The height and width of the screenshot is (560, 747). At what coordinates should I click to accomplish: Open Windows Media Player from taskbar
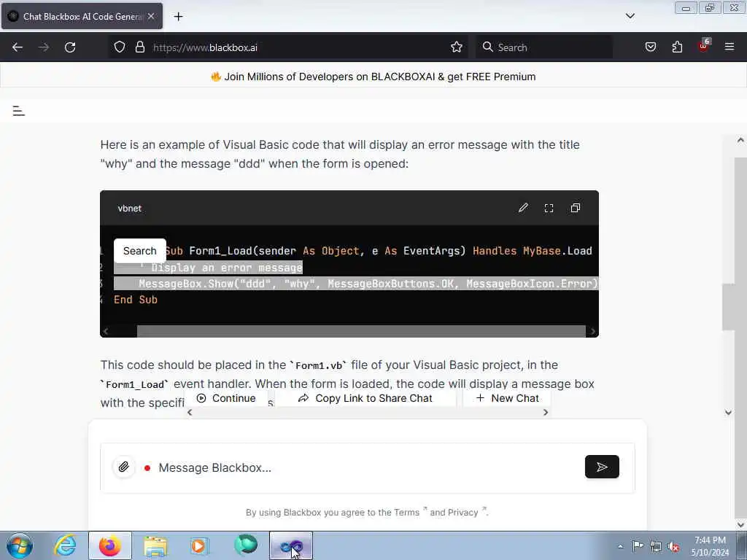[x=198, y=545]
